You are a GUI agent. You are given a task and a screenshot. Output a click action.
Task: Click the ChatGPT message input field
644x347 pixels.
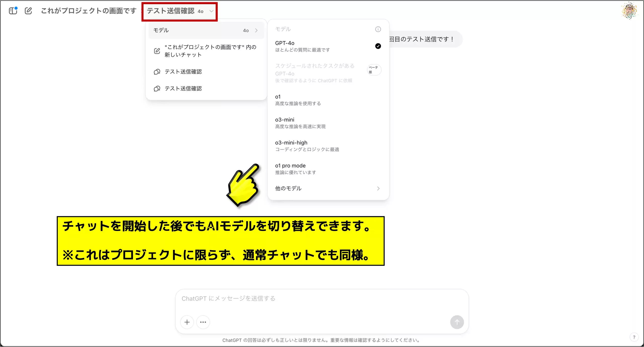click(322, 299)
